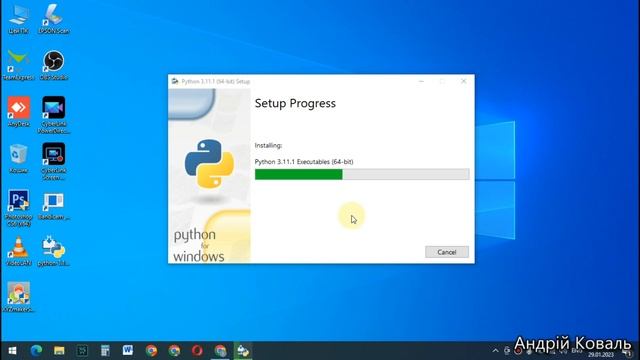Select the python installer desktop file
Image resolution: width=640 pixels, height=360 pixels.
tap(53, 251)
